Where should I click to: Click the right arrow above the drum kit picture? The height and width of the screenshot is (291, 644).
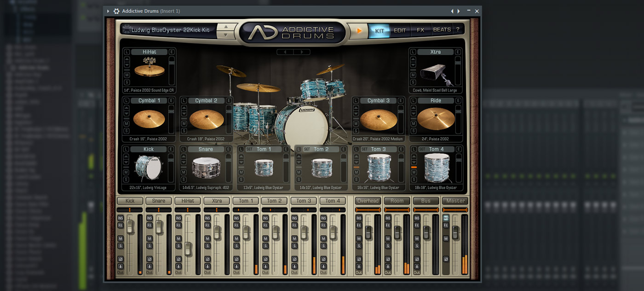pyautogui.click(x=302, y=52)
